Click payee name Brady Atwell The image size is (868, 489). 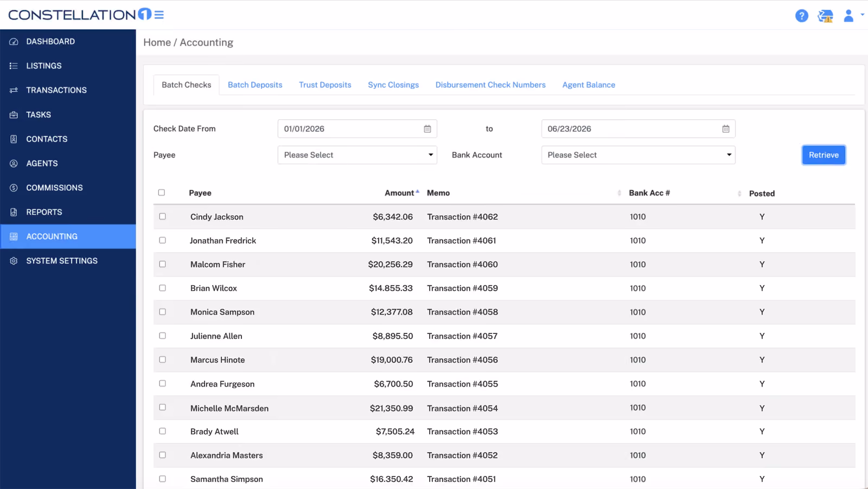coord(214,432)
